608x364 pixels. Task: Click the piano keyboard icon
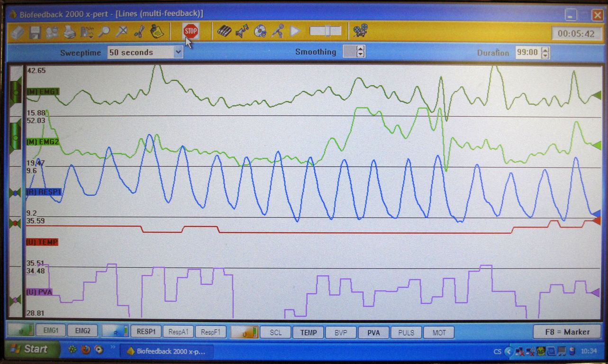[224, 31]
